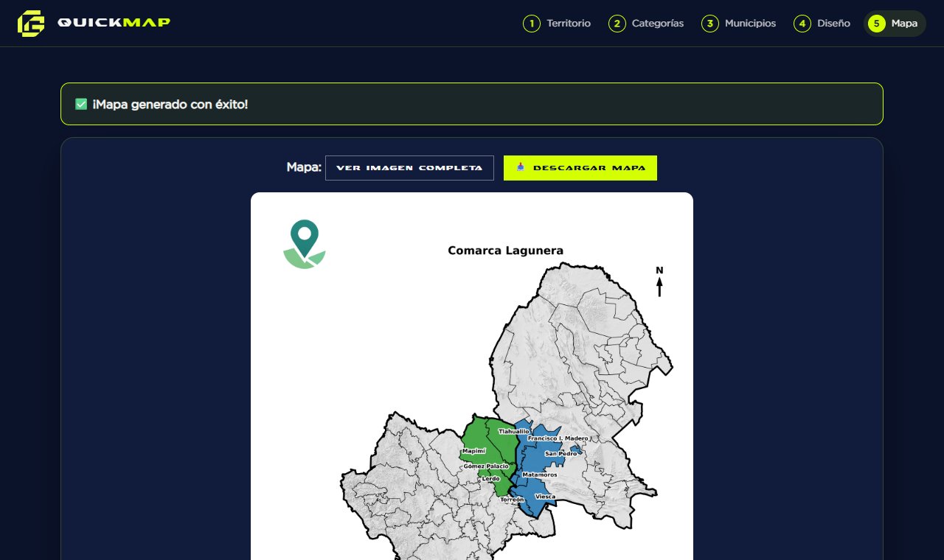
Task: Download the map with Descargar Mapa
Action: 580,168
